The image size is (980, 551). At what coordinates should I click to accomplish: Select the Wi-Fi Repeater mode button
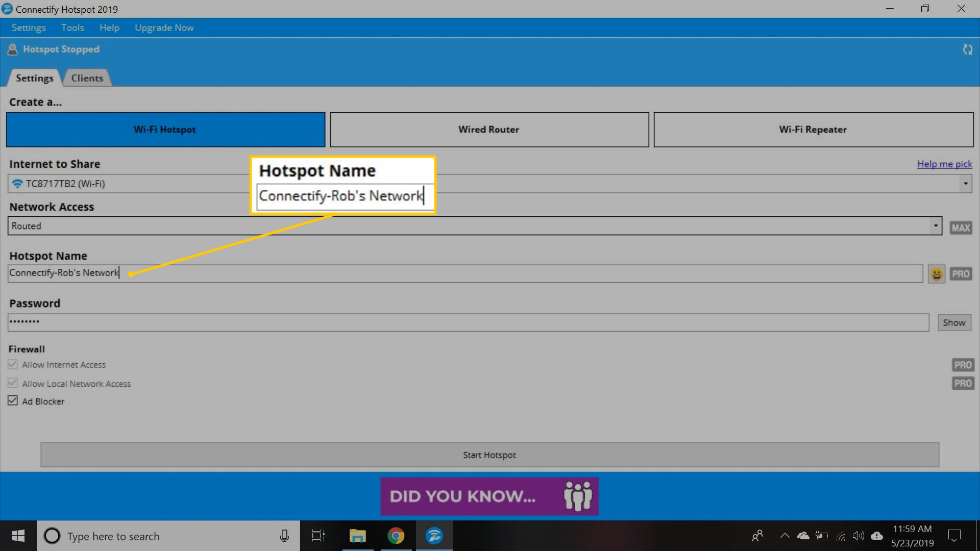click(813, 130)
